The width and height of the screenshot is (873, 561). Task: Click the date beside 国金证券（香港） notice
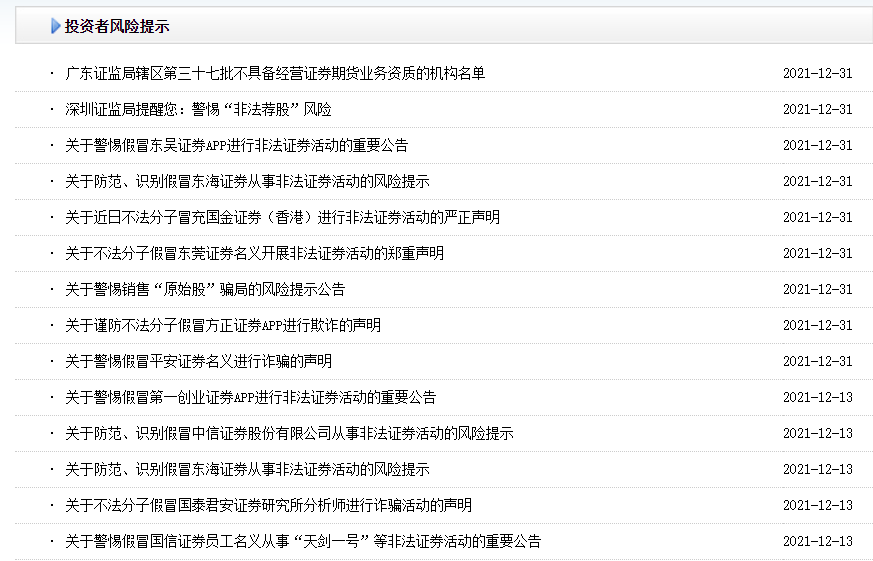817,218
